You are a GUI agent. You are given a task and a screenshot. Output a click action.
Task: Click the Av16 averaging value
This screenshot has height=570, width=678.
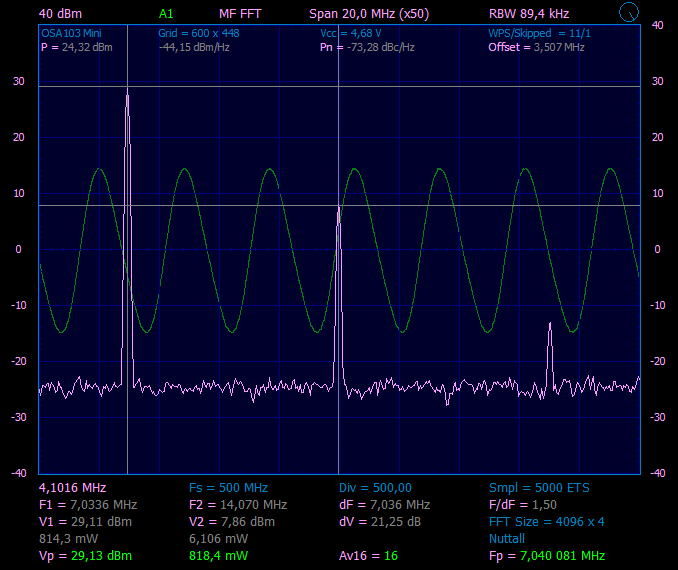369,555
